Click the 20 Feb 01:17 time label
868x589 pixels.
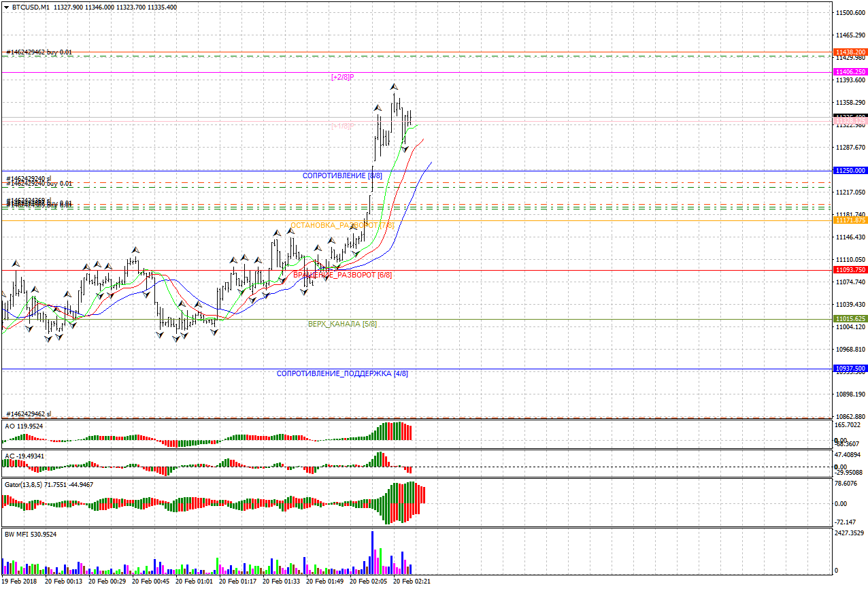(x=237, y=582)
